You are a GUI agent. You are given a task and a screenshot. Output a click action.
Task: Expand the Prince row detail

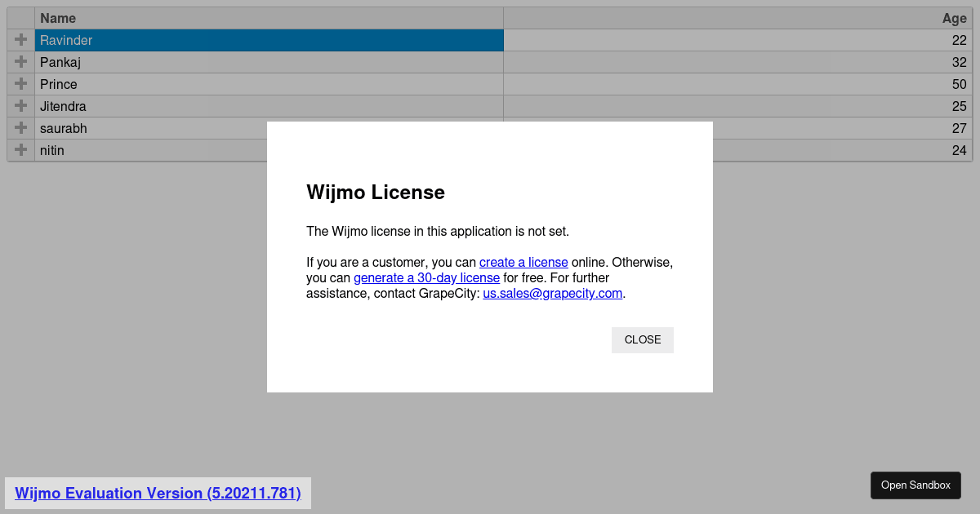(x=21, y=84)
